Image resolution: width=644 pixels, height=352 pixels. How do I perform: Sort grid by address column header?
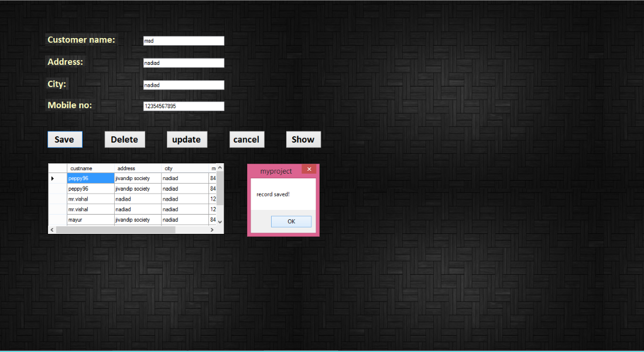[138, 168]
